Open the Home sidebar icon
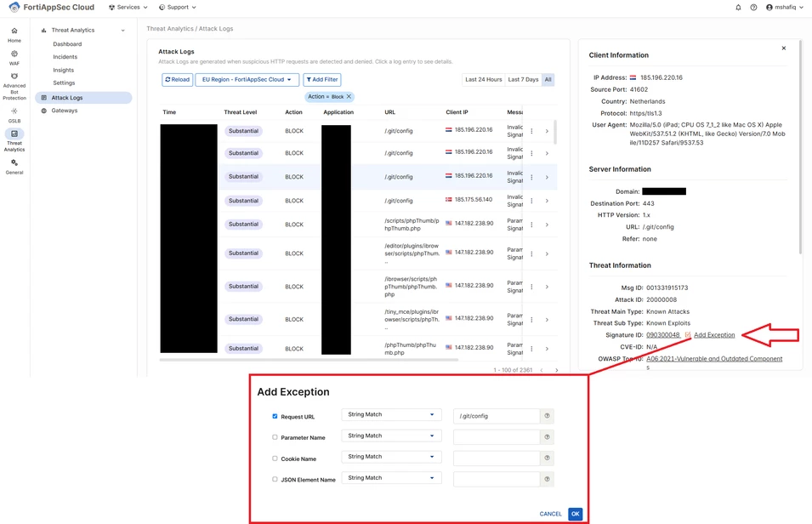This screenshot has width=812, height=524. [14, 35]
